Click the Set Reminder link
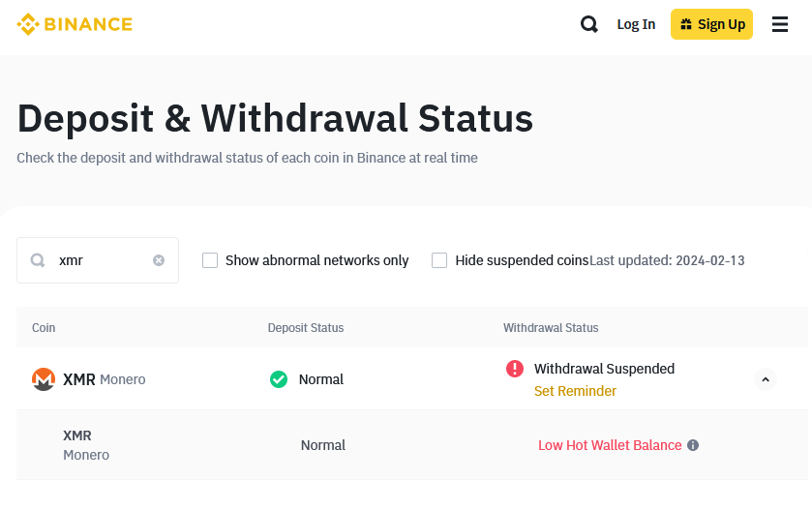 [x=575, y=391]
